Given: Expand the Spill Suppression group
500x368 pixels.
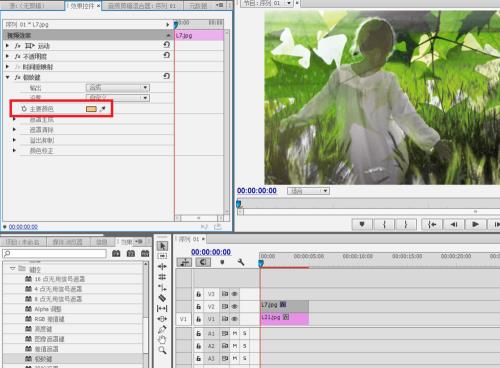Looking at the screenshot, I should [14, 140].
